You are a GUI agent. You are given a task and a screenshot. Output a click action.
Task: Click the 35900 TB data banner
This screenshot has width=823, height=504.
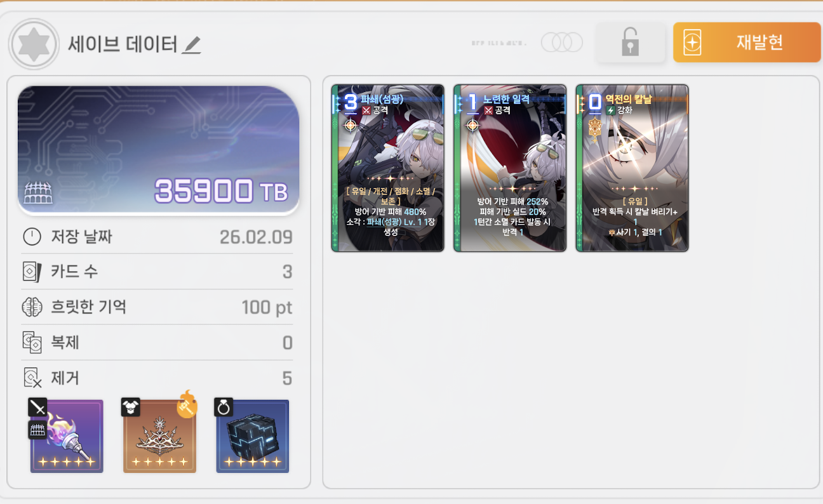[x=159, y=150]
